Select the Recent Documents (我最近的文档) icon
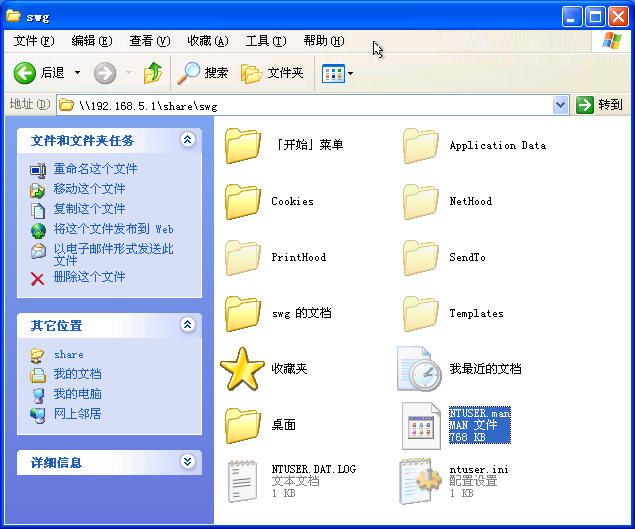This screenshot has width=635, height=529. pos(419,369)
